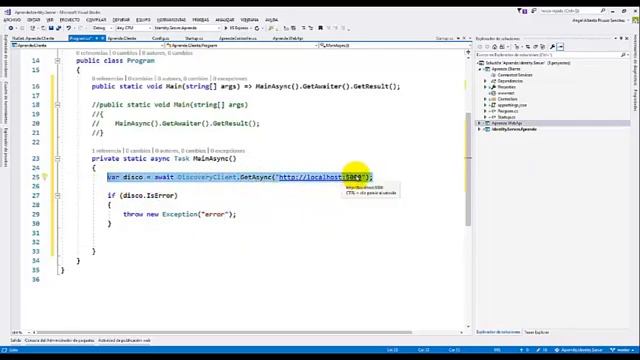Open the type navigation dropdown showing Program

point(242,45)
